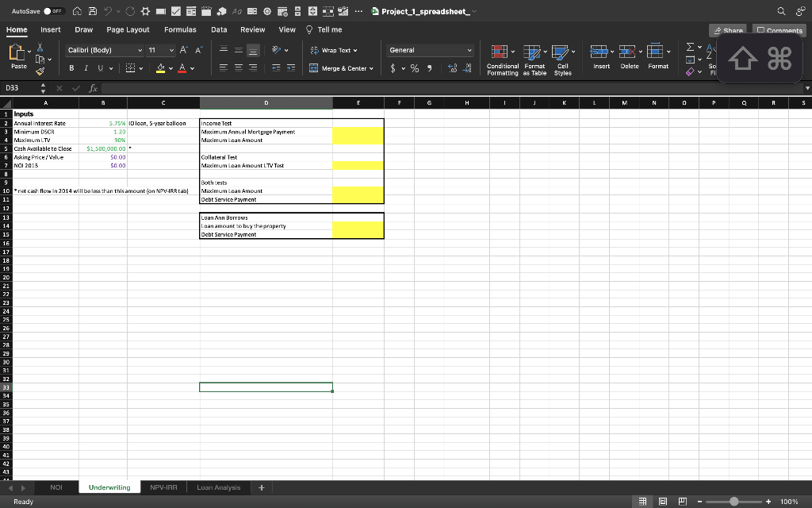Expand the borders dropdown arrow
The image size is (812, 508).
click(x=141, y=68)
